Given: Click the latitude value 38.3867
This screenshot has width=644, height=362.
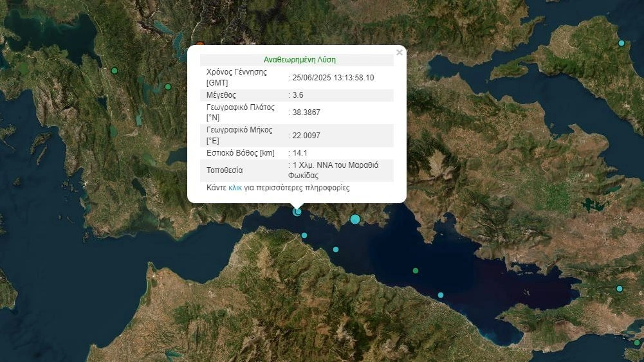Looking at the screenshot, I should pyautogui.click(x=306, y=112).
